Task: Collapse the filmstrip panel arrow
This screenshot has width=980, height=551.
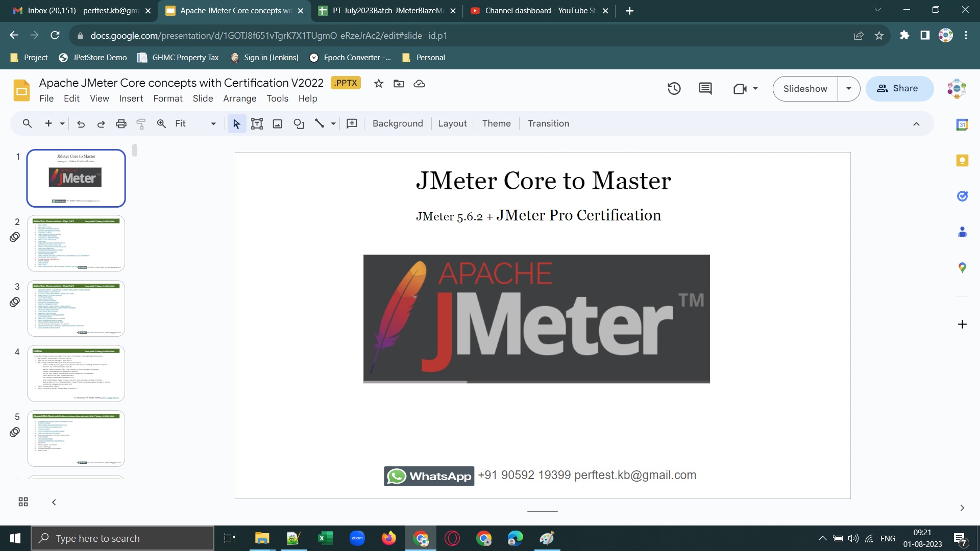Action: click(54, 502)
